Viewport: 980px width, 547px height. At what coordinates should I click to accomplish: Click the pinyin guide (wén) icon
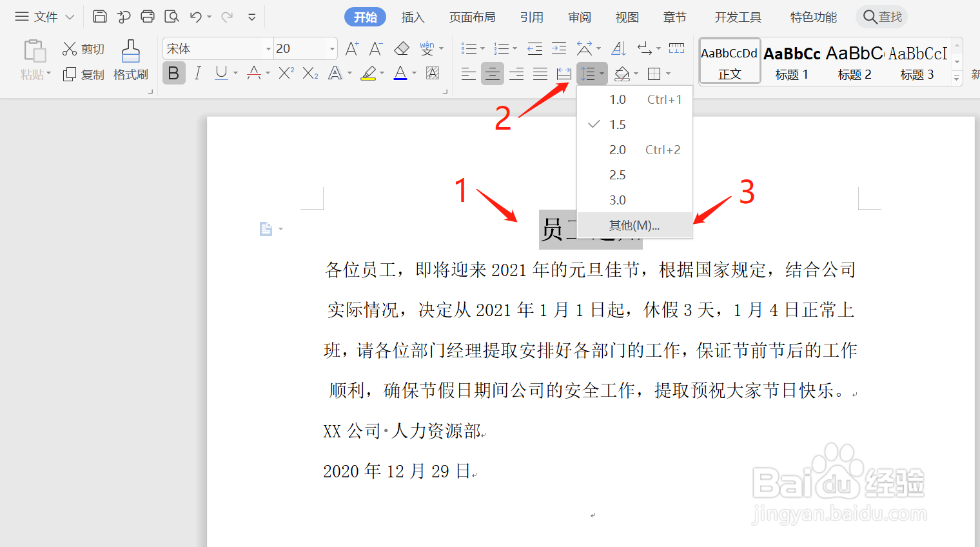coord(427,48)
